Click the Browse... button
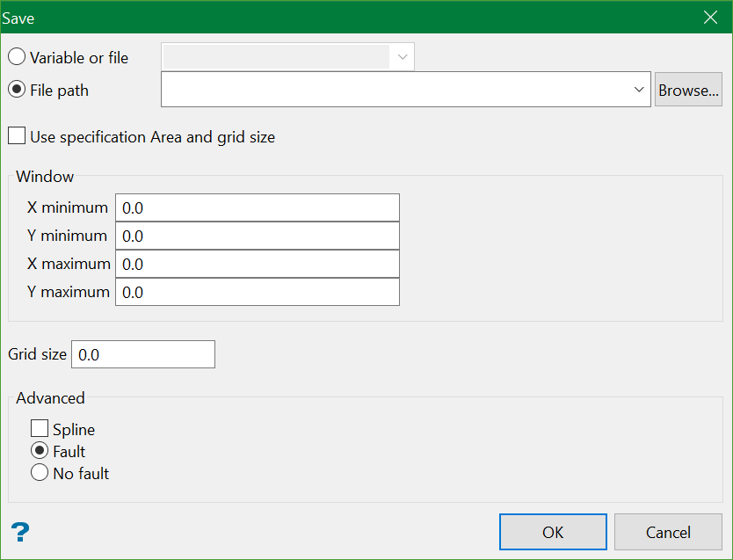This screenshot has width=733, height=560. click(688, 90)
